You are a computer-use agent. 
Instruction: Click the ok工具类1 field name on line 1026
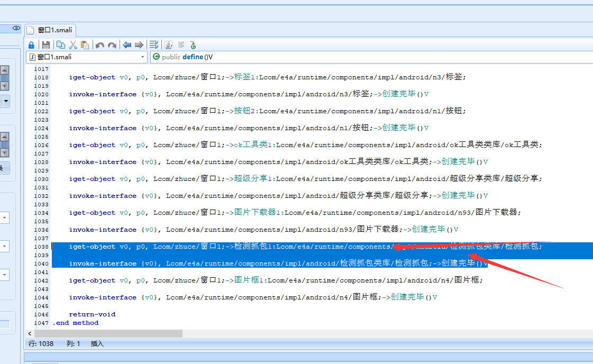point(253,144)
